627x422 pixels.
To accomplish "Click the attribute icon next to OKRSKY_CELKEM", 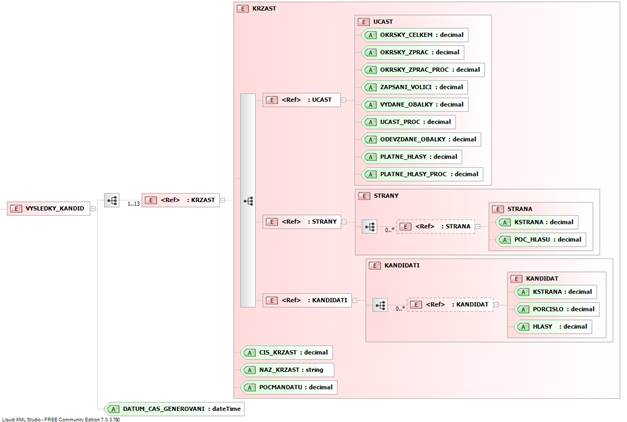I will click(x=370, y=35).
